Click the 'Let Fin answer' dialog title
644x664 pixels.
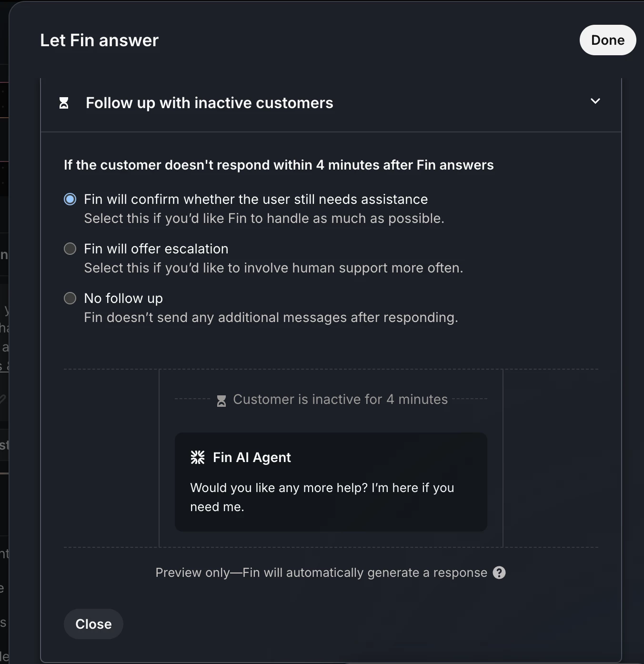pos(99,40)
